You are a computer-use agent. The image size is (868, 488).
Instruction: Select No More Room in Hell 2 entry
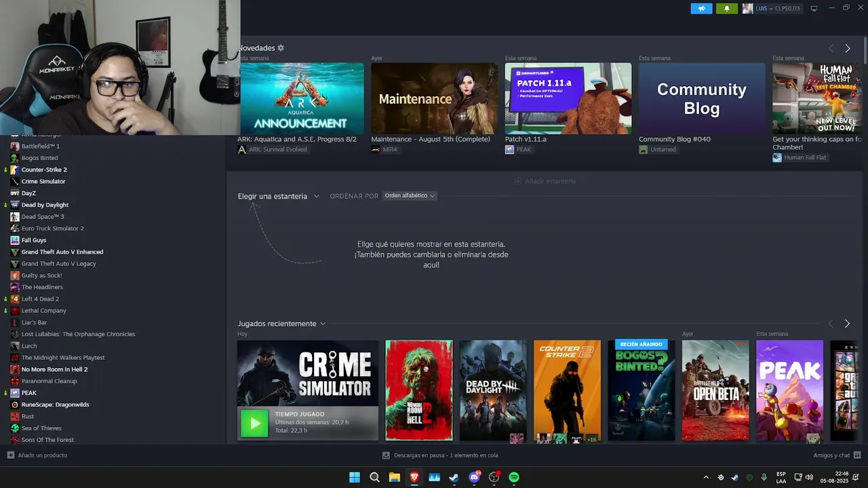click(x=54, y=369)
